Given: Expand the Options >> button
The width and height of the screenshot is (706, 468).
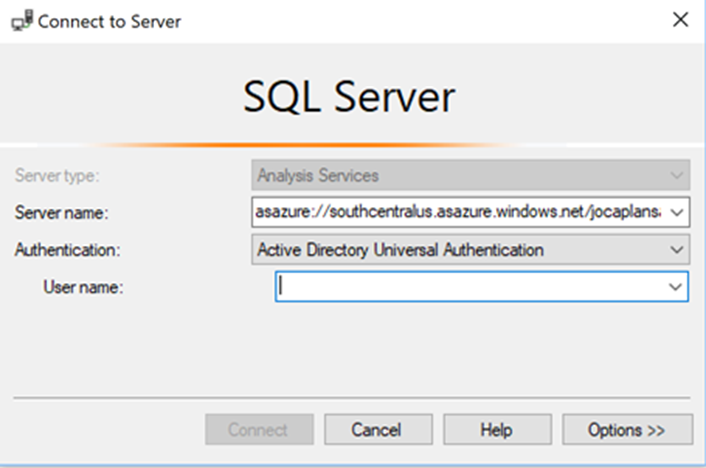Looking at the screenshot, I should tap(627, 430).
